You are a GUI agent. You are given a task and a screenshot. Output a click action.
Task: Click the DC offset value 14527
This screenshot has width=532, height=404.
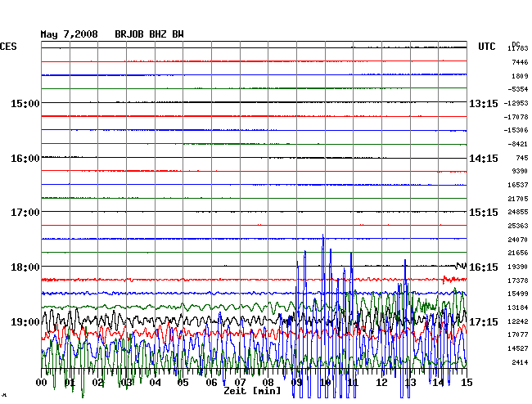click(518, 348)
